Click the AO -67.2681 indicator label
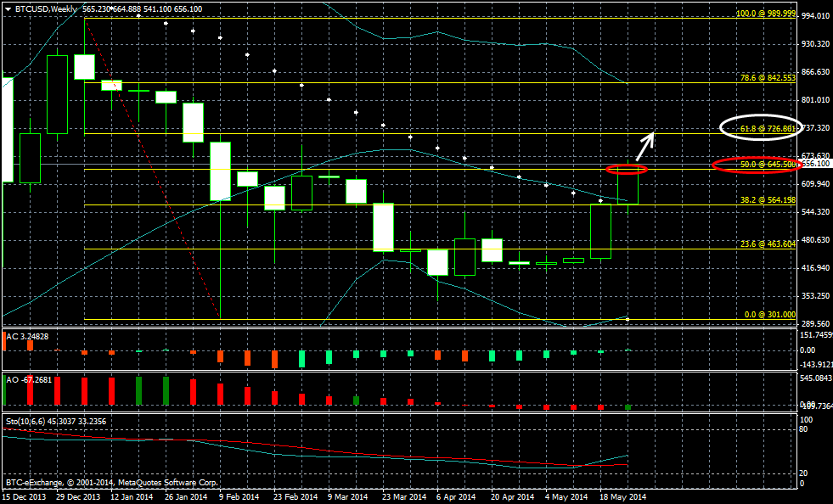 point(31,380)
